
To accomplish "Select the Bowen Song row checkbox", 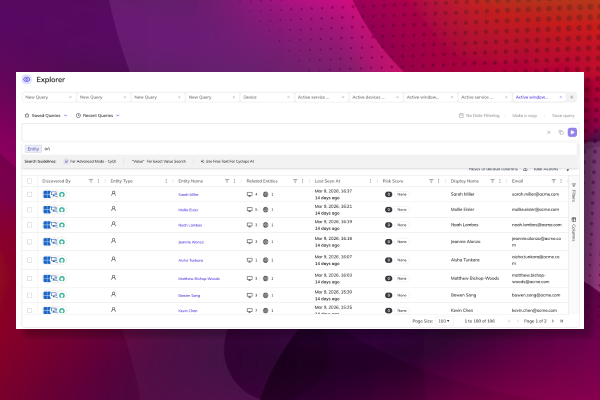I will pyautogui.click(x=29, y=296).
